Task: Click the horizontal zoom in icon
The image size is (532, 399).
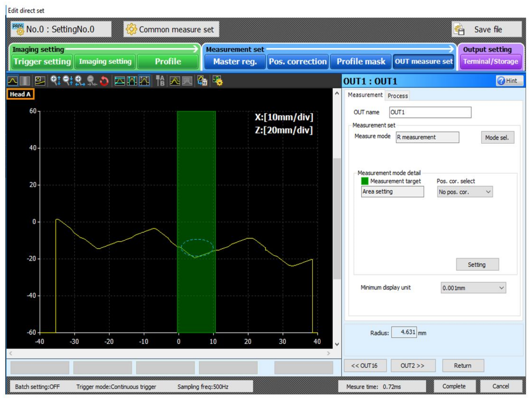Action: point(80,81)
